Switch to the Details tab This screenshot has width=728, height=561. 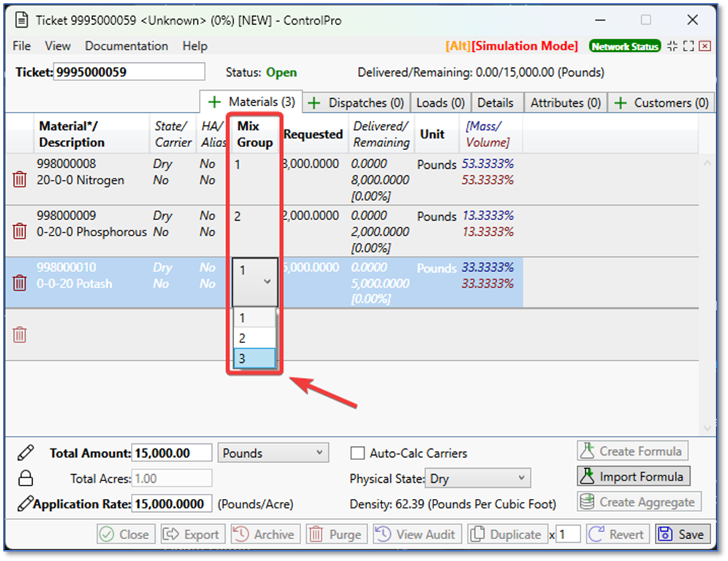[x=495, y=103]
